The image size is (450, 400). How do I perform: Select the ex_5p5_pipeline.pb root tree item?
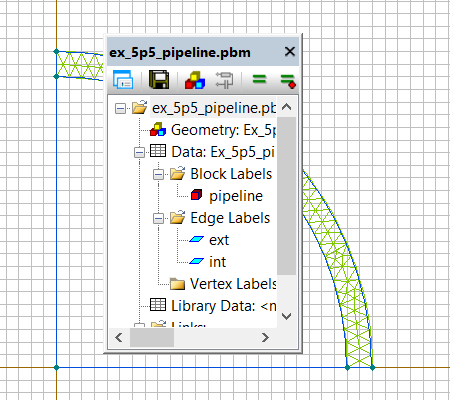(x=213, y=108)
